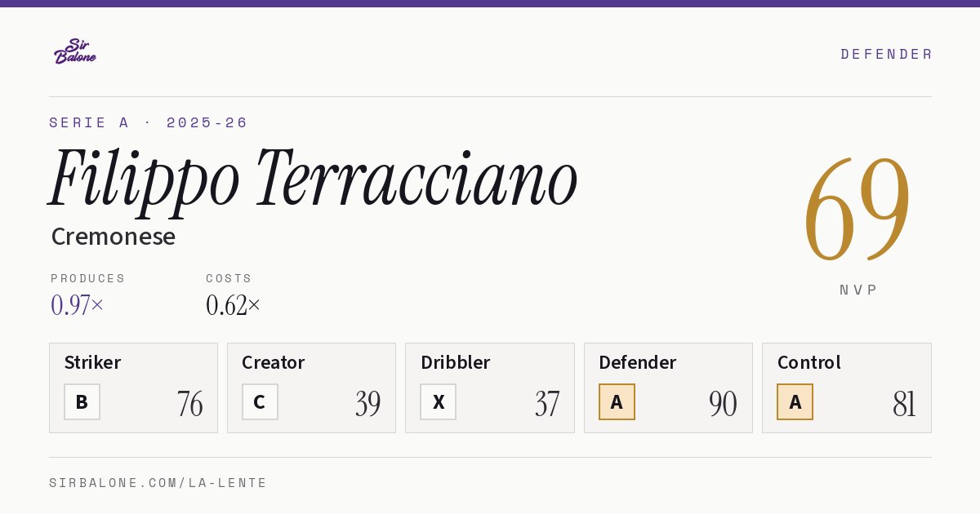The image size is (980, 514).
Task: Select the 'SERIE A · 2025-26' season text
Action: pyautogui.click(x=148, y=122)
